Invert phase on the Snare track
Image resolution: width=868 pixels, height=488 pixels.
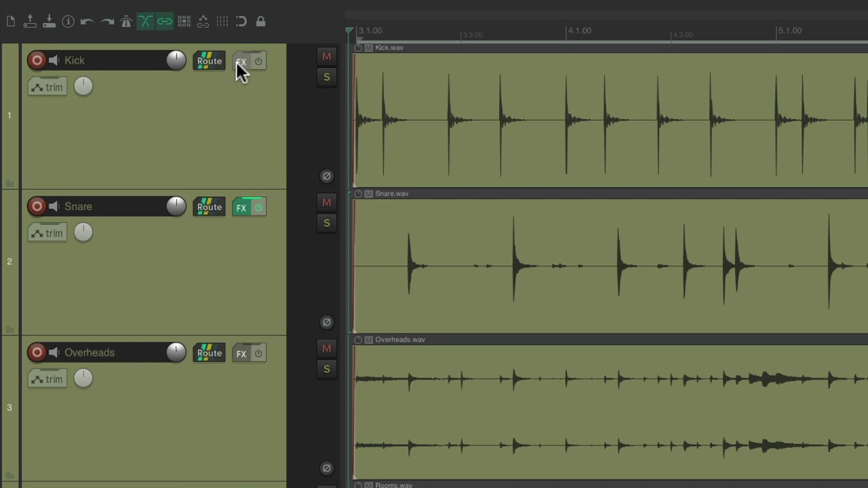(326, 322)
